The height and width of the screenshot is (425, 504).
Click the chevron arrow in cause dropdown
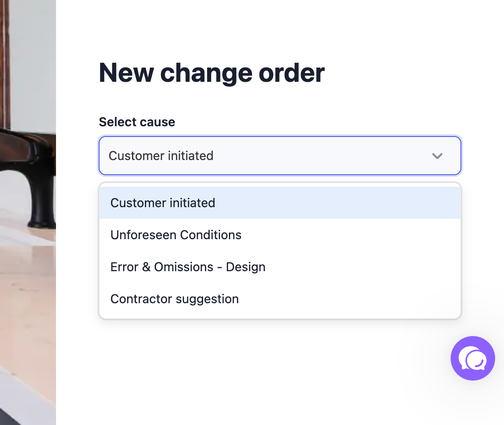437,156
